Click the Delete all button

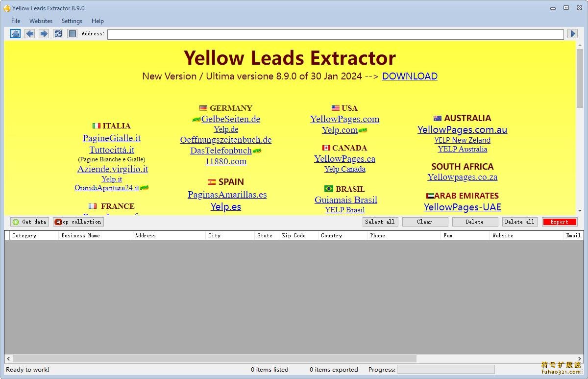[520, 222]
